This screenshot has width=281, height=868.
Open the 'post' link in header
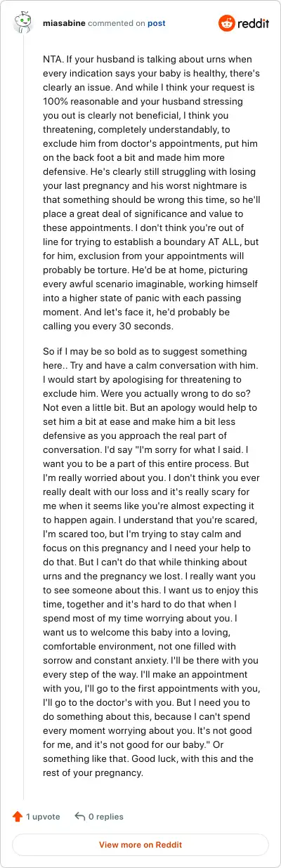[x=157, y=23]
